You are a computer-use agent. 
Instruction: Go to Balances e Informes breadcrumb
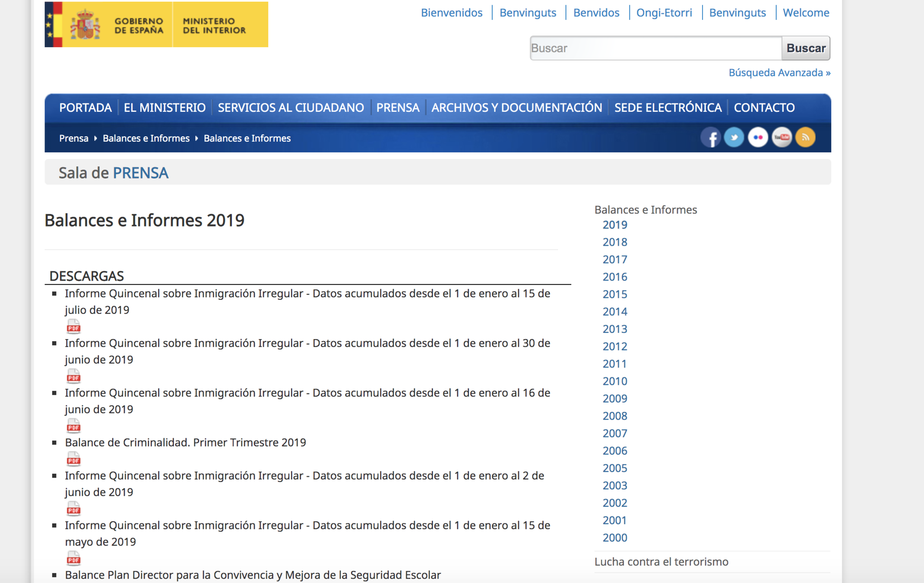tap(146, 138)
